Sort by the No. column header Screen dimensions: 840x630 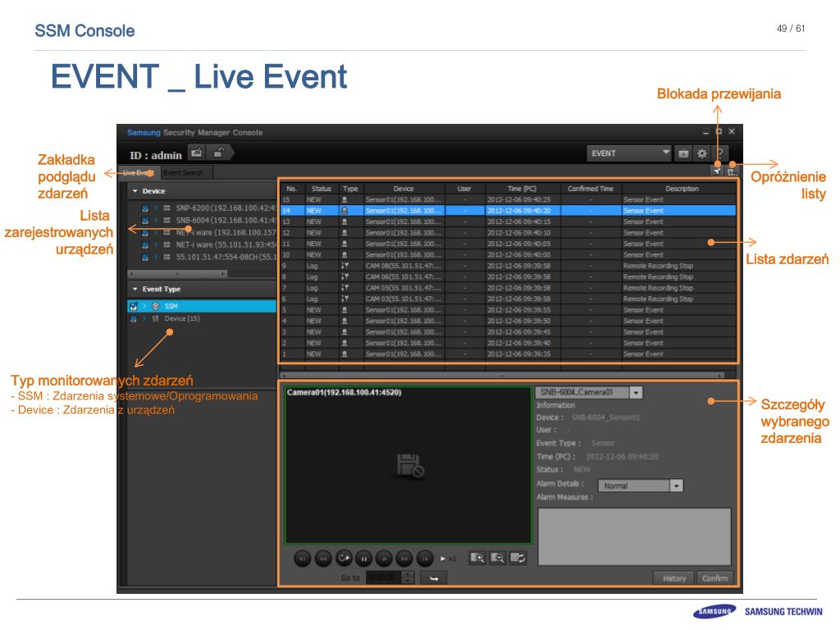click(x=292, y=189)
